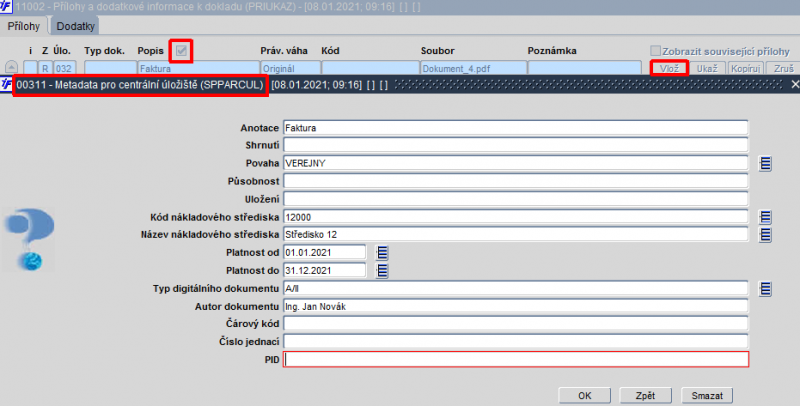Click the empty Poznámka cell in row
This screenshot has height=406, width=800.
point(585,68)
